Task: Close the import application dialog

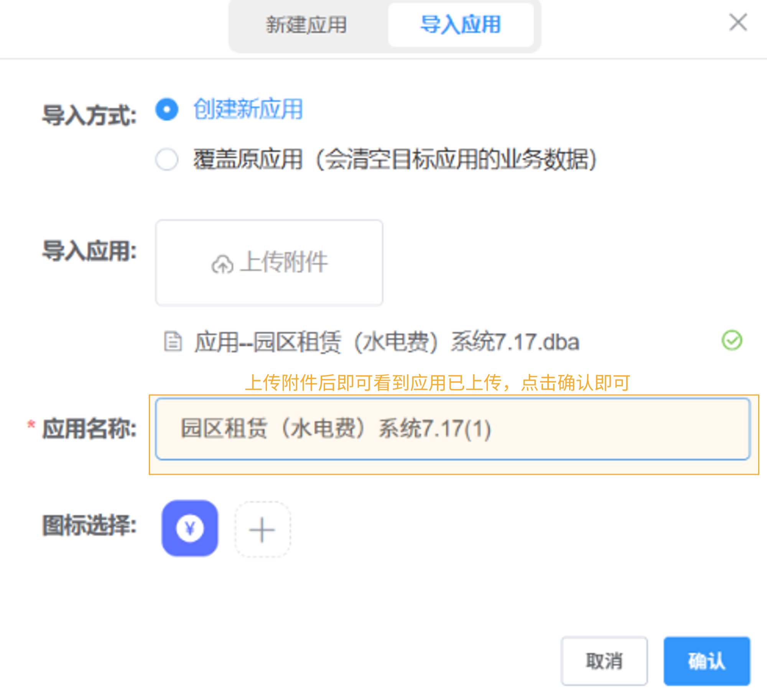Action: [738, 22]
